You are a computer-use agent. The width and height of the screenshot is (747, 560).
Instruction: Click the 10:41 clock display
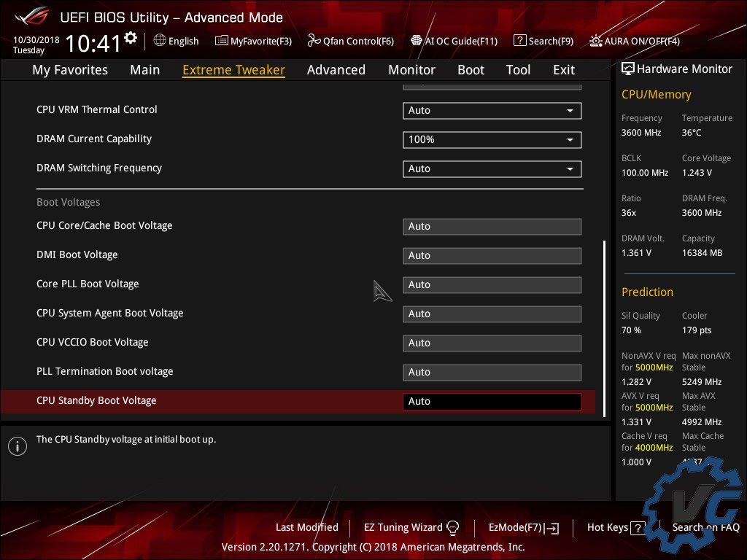93,43
